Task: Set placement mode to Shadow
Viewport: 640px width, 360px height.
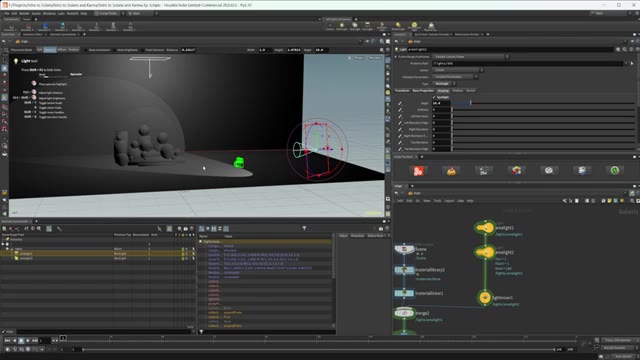Action: click(x=73, y=50)
